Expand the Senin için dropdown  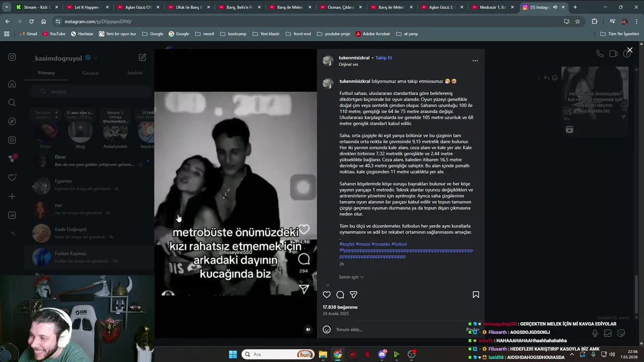[351, 277]
